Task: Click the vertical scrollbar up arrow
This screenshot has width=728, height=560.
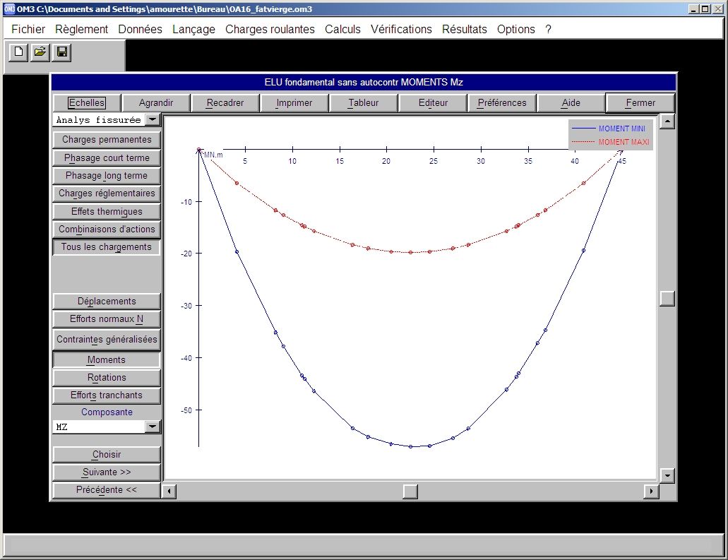Action: pyautogui.click(x=667, y=121)
